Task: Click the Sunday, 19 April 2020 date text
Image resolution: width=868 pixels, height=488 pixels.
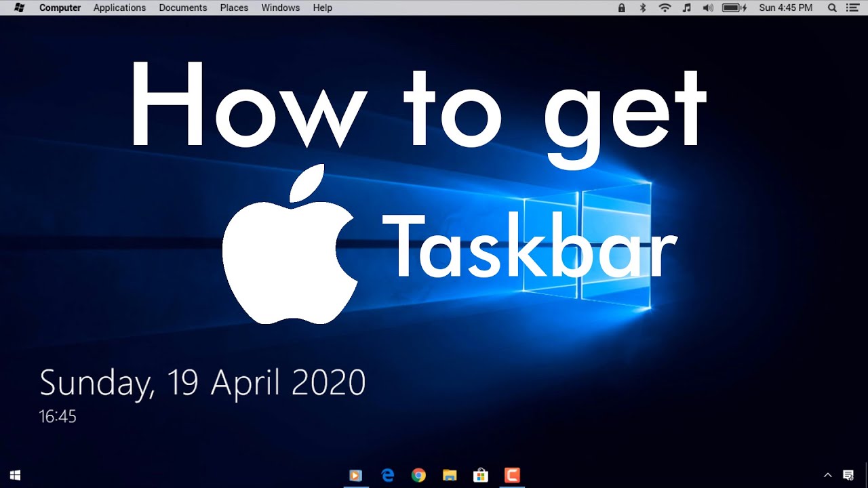Action: click(203, 383)
